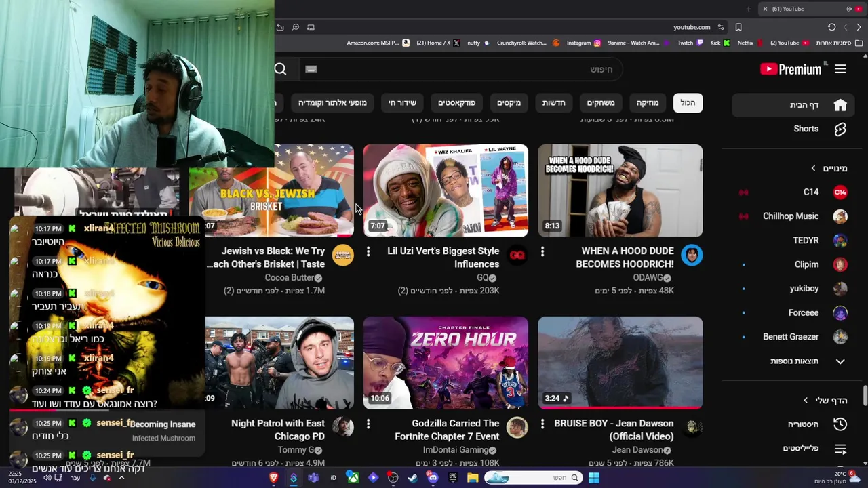Screen dimensions: 868x488
Task: Bookmark this page with the bookmark icon
Action: tap(738, 27)
